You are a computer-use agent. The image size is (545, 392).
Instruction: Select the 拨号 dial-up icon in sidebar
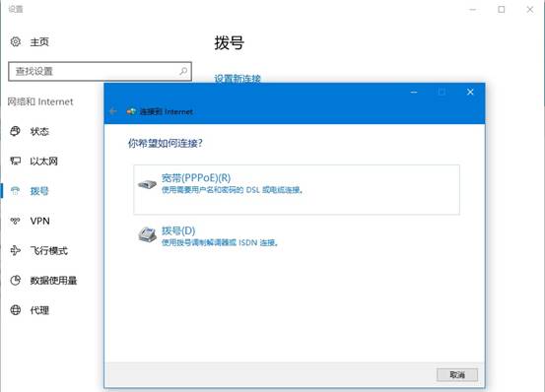[x=16, y=191]
